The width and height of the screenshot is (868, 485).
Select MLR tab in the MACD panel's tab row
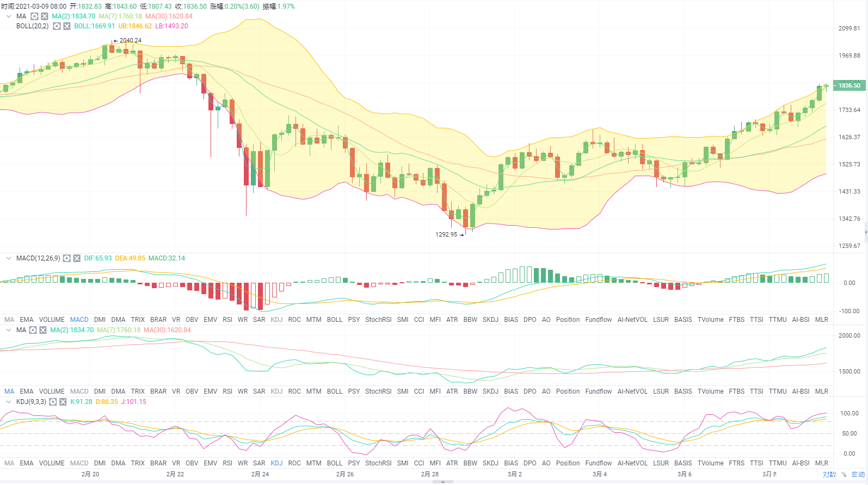pyautogui.click(x=822, y=320)
